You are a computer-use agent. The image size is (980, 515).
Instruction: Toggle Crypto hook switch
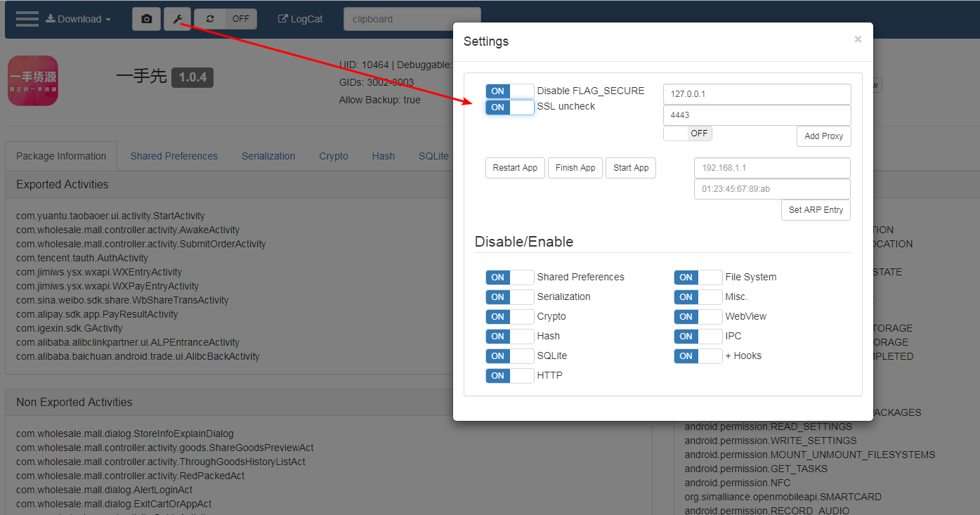click(x=510, y=316)
